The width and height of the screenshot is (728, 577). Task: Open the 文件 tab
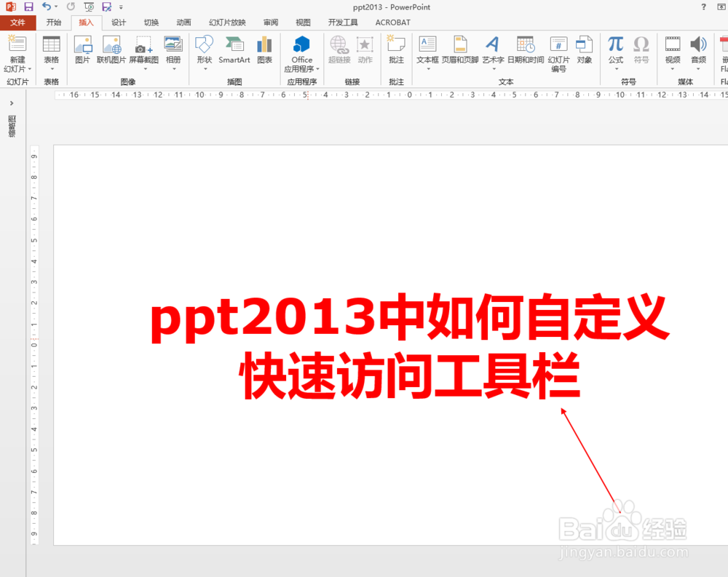pyautogui.click(x=17, y=23)
